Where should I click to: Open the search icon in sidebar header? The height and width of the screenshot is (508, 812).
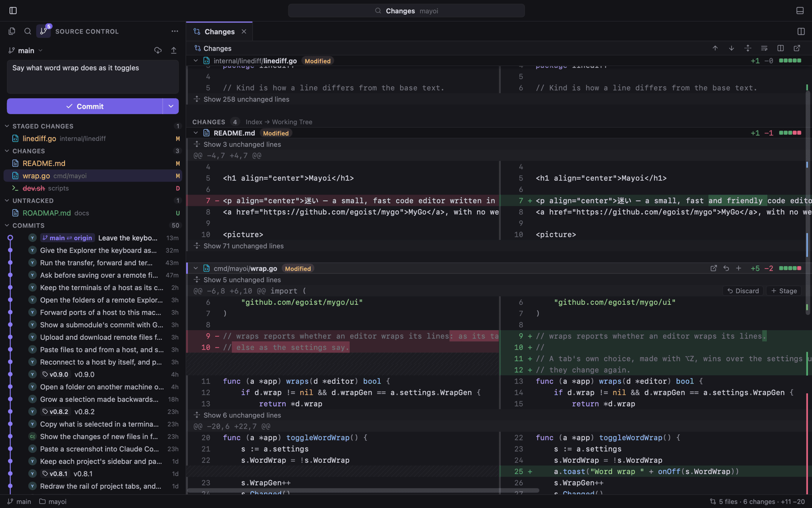click(x=27, y=31)
